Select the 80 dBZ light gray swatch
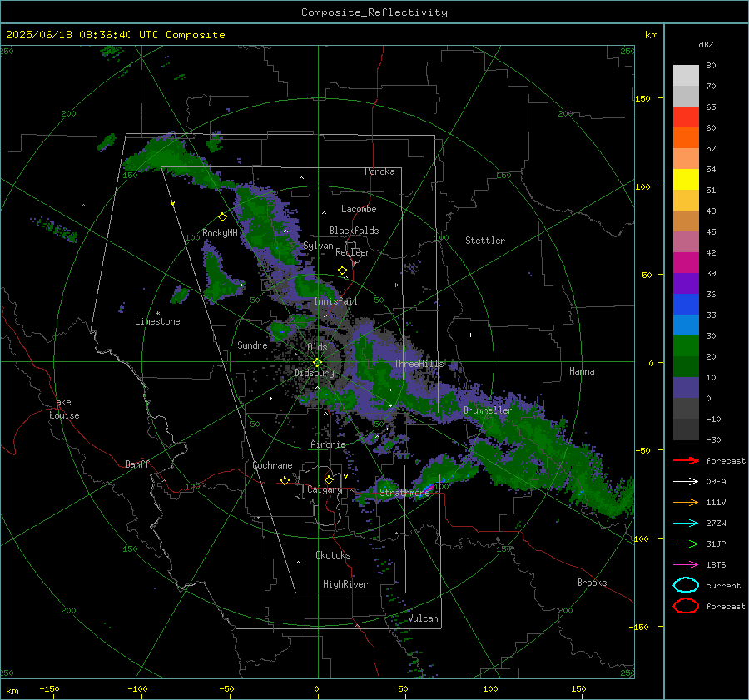This screenshot has height=700, width=749. (686, 75)
